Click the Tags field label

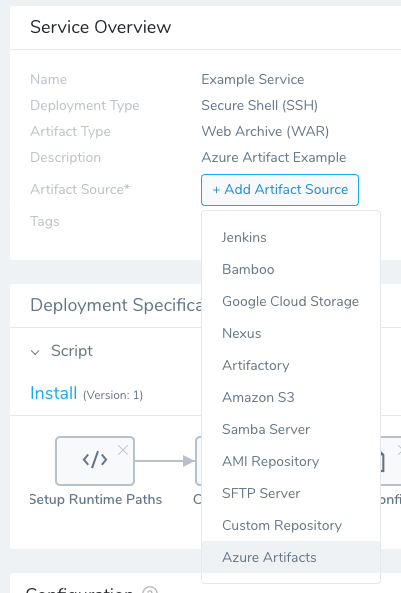point(45,222)
